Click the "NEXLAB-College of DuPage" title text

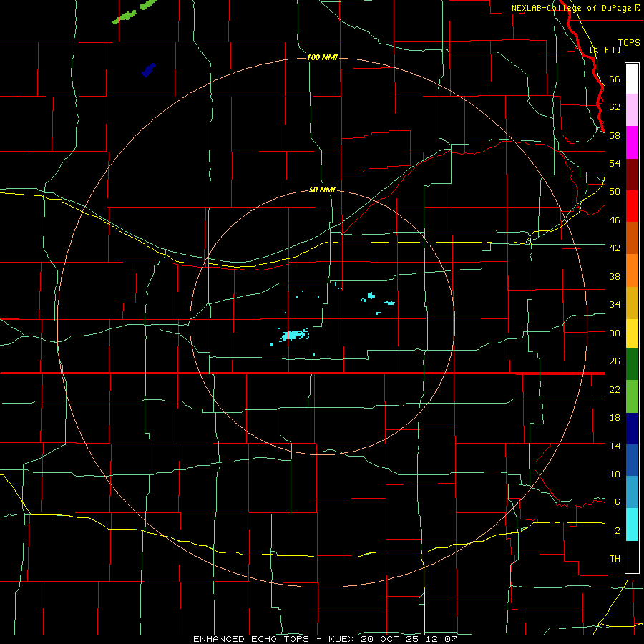click(572, 8)
